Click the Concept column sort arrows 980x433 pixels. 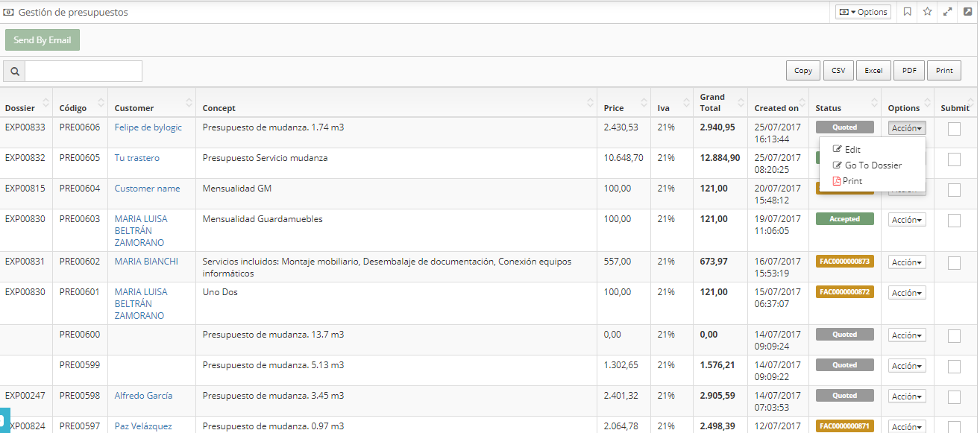(589, 103)
